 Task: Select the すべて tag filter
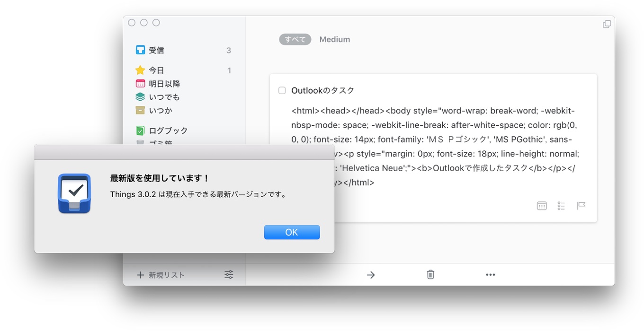coord(295,39)
